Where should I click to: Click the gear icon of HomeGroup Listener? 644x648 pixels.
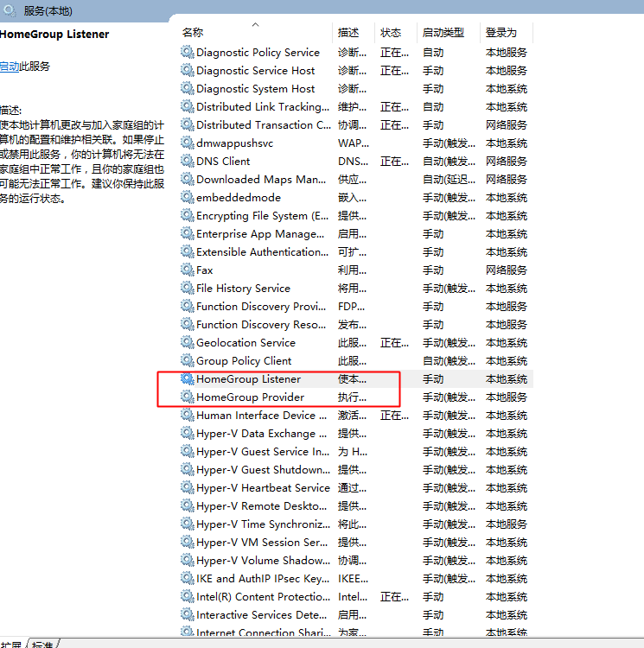click(x=188, y=379)
